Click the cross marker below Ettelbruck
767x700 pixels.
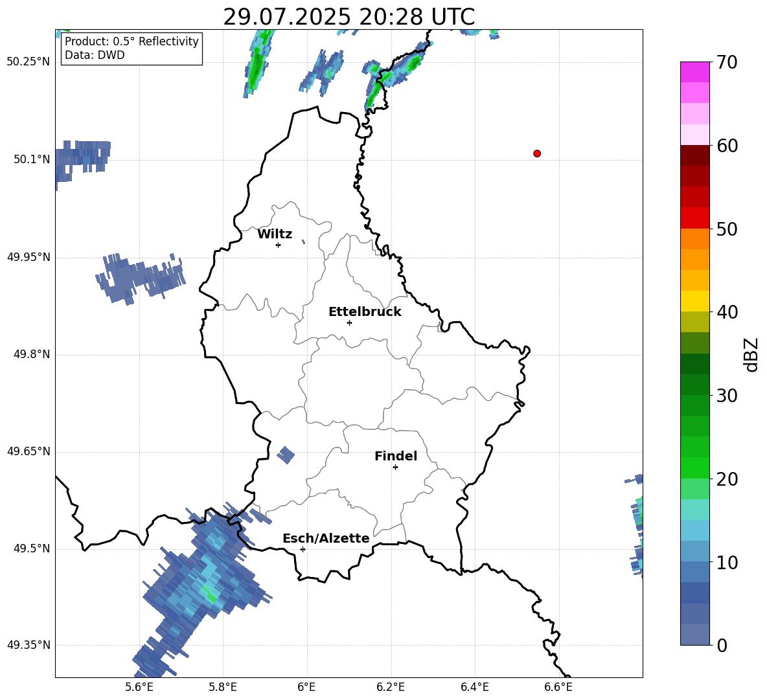349,322
